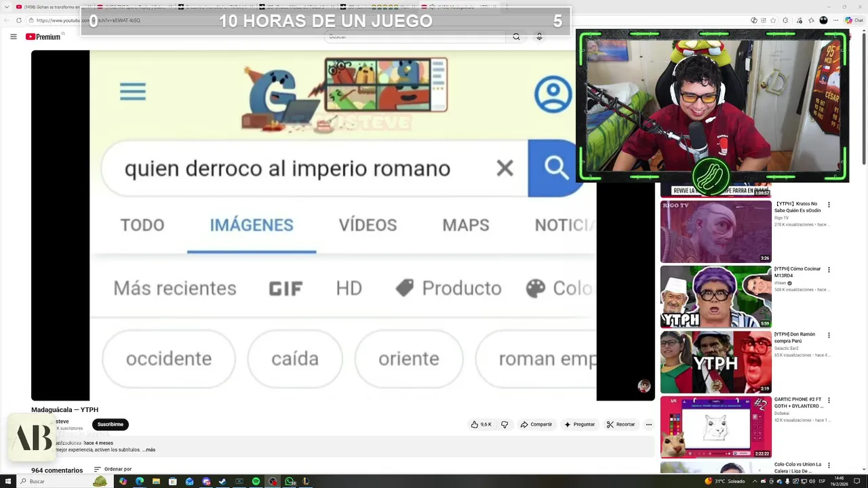
Task: Clear search with the X icon in video
Action: coord(505,168)
